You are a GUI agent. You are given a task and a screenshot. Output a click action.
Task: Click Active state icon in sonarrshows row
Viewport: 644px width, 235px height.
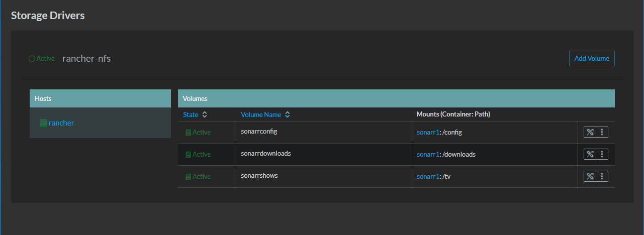coord(188,177)
